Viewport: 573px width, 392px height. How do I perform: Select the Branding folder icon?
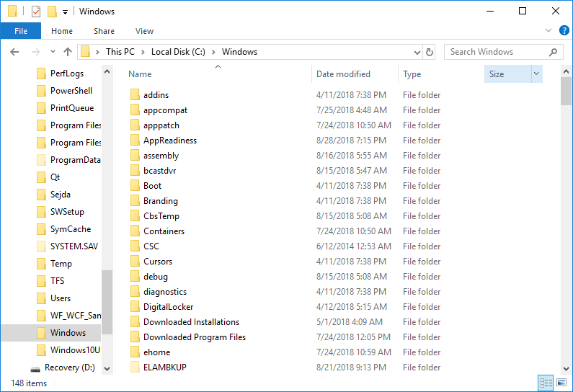click(x=135, y=200)
